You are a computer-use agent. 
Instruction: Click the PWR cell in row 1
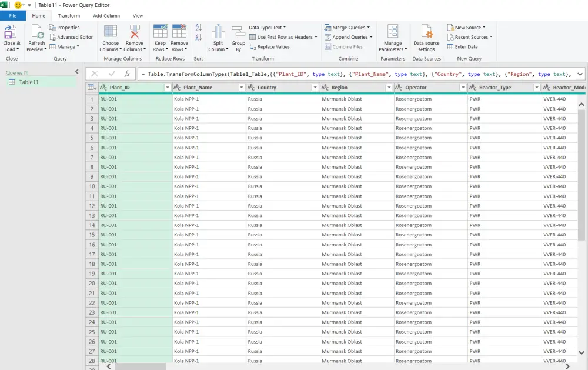505,99
